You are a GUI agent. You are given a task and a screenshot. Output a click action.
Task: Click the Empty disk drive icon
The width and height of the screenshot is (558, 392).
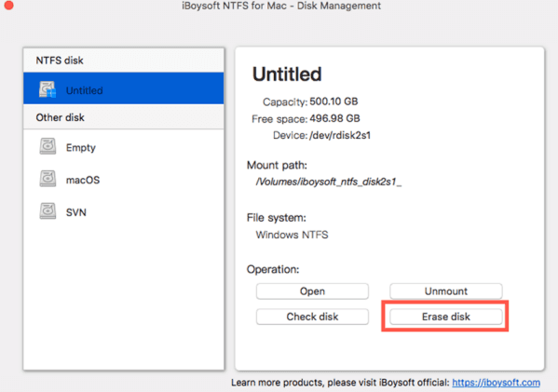[x=48, y=146]
